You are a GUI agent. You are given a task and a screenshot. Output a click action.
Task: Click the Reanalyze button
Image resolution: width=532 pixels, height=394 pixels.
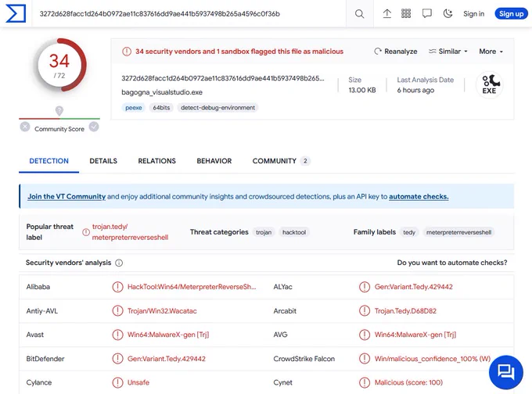tap(396, 52)
